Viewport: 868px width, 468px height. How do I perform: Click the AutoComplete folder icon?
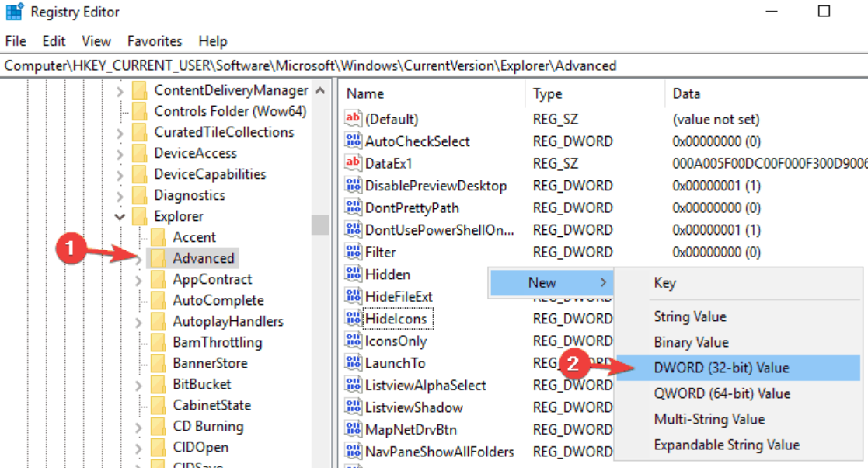coord(159,301)
